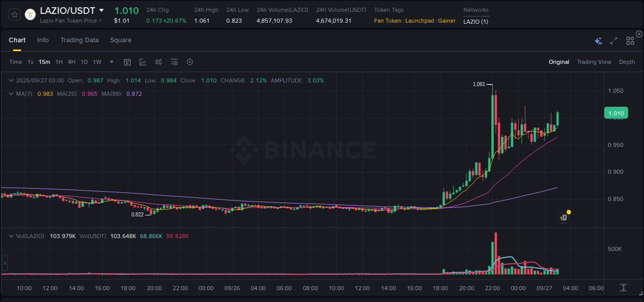The width and height of the screenshot is (644, 302).
Task: Open the chart settings hexagon icon
Action: coord(190,61)
